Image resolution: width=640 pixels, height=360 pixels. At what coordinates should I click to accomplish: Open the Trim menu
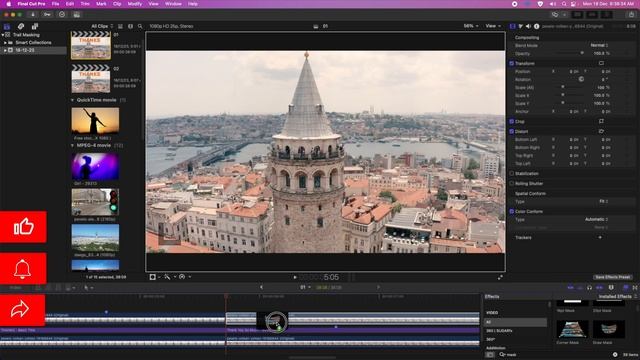click(x=85, y=4)
